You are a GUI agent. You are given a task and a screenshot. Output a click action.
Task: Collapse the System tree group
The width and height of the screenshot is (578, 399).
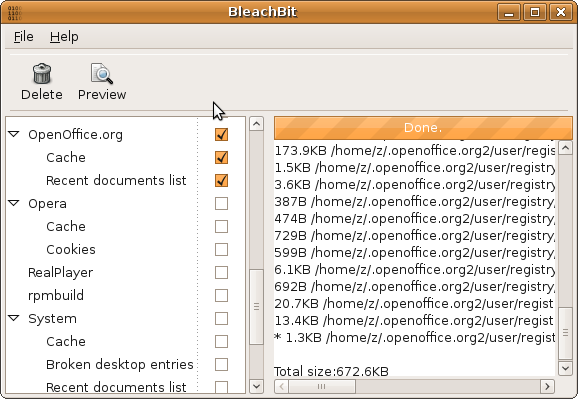coord(14,318)
